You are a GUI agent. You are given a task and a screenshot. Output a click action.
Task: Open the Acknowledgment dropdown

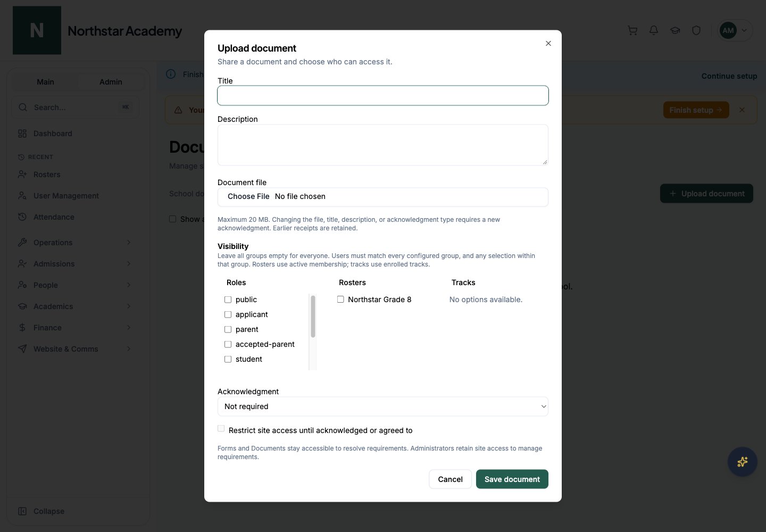coord(383,406)
